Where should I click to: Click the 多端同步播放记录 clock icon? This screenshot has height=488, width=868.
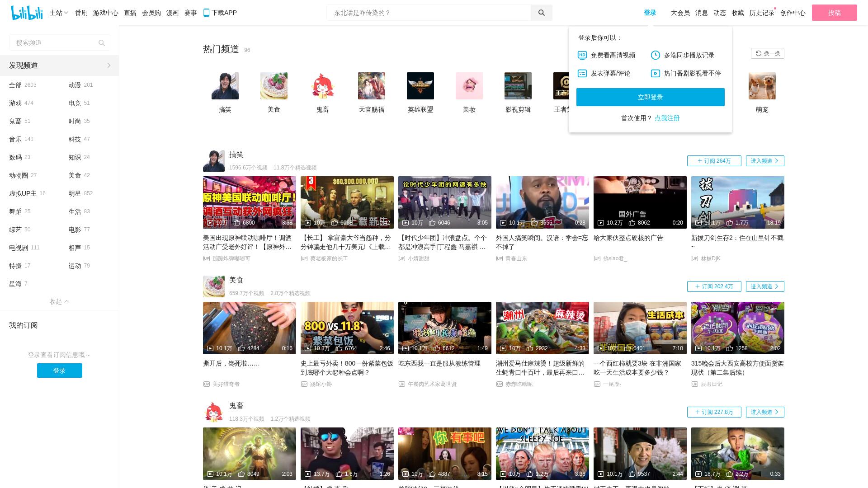point(656,55)
